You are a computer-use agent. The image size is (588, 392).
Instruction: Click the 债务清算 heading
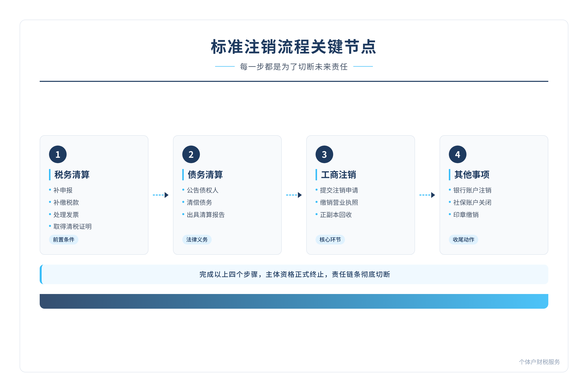tap(205, 174)
